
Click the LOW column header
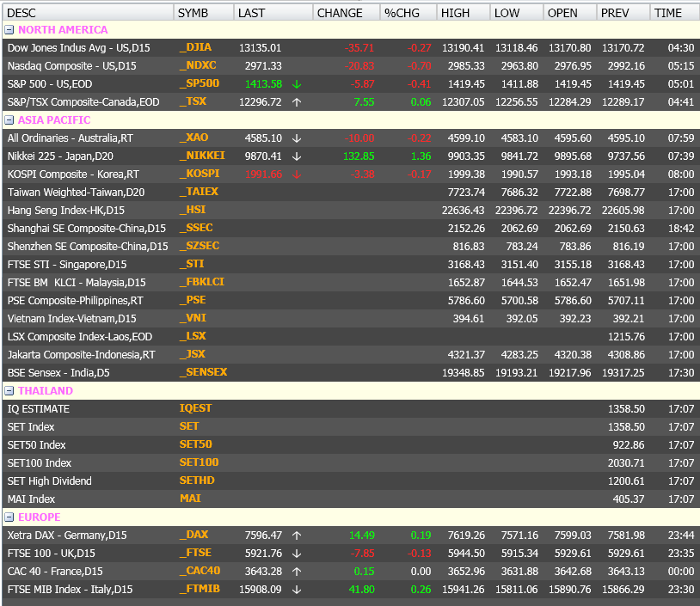click(517, 13)
